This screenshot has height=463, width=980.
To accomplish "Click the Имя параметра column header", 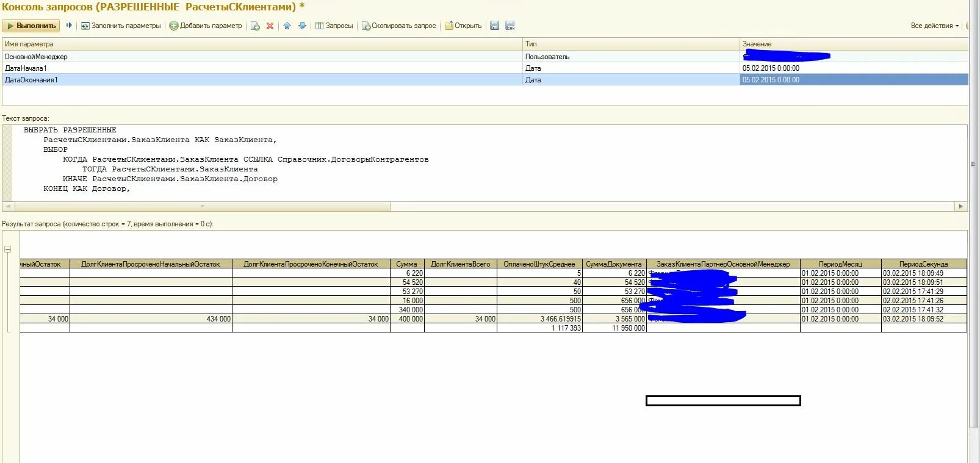I will pos(262,44).
